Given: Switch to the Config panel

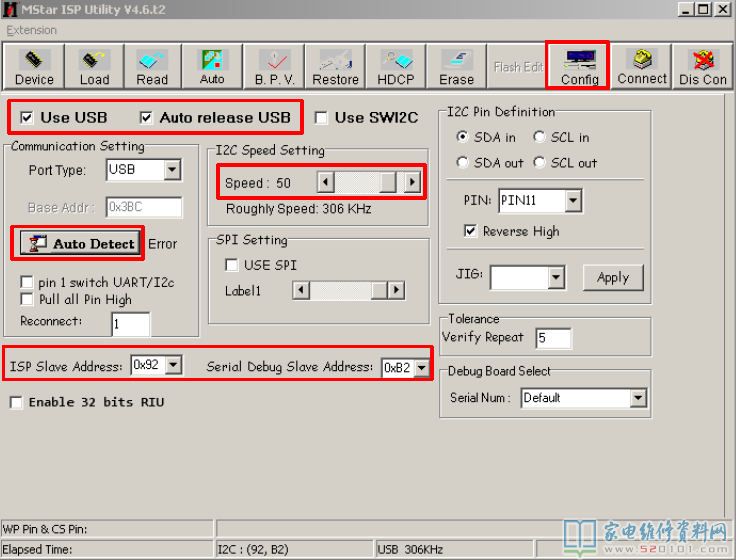Looking at the screenshot, I should coord(579,67).
